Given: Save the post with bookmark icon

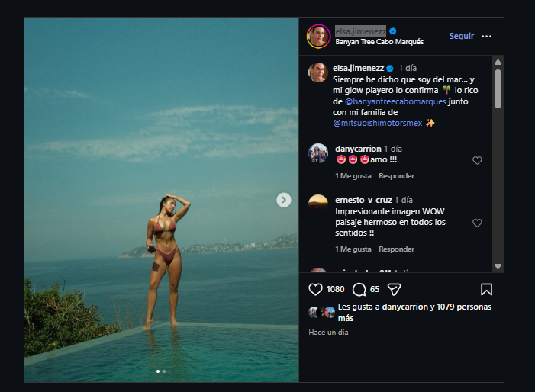Looking at the screenshot, I should click(x=486, y=289).
